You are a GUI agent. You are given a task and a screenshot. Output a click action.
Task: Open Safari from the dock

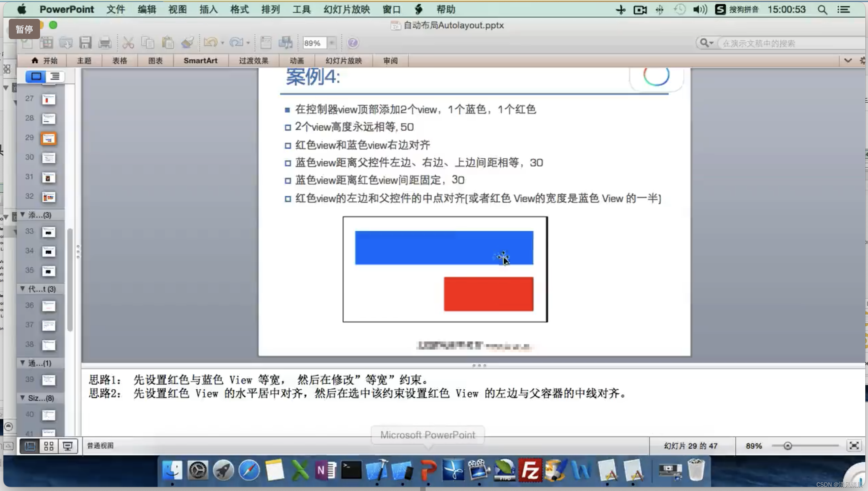pos(249,470)
